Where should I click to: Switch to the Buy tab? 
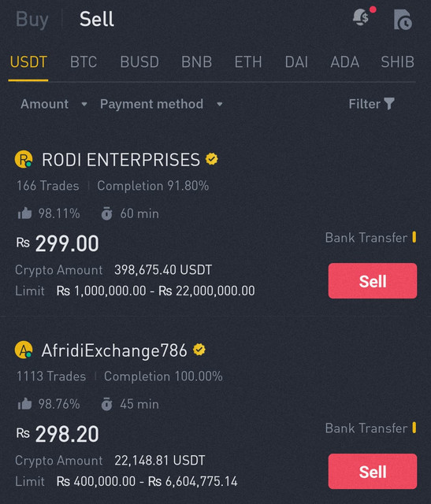tap(32, 19)
